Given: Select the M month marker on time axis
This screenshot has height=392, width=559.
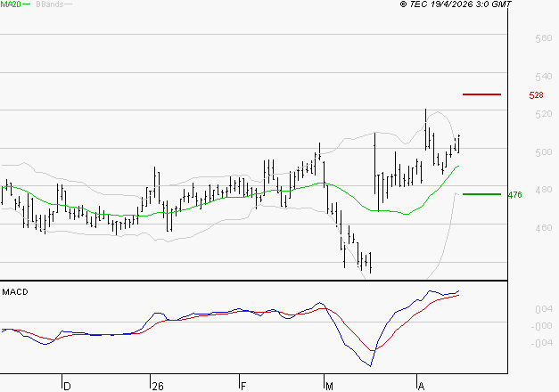Looking at the screenshot, I should click(x=329, y=386).
